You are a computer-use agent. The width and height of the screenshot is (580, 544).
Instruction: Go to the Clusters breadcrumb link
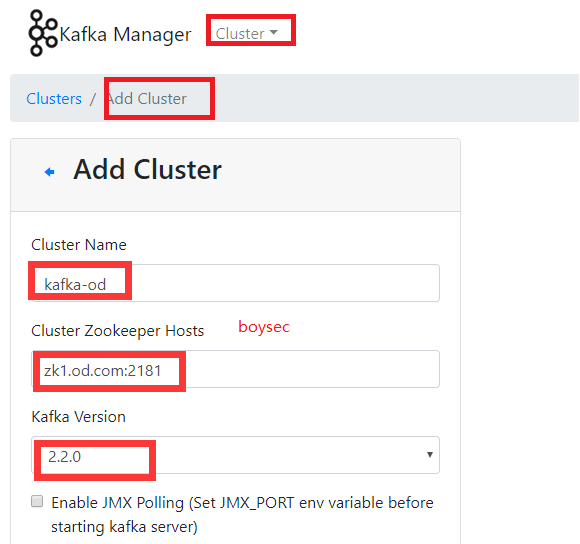(54, 99)
